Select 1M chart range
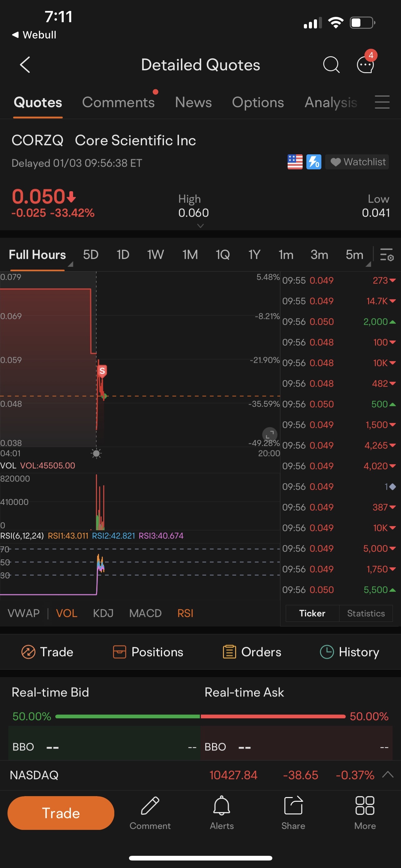The width and height of the screenshot is (401, 868). pyautogui.click(x=190, y=255)
